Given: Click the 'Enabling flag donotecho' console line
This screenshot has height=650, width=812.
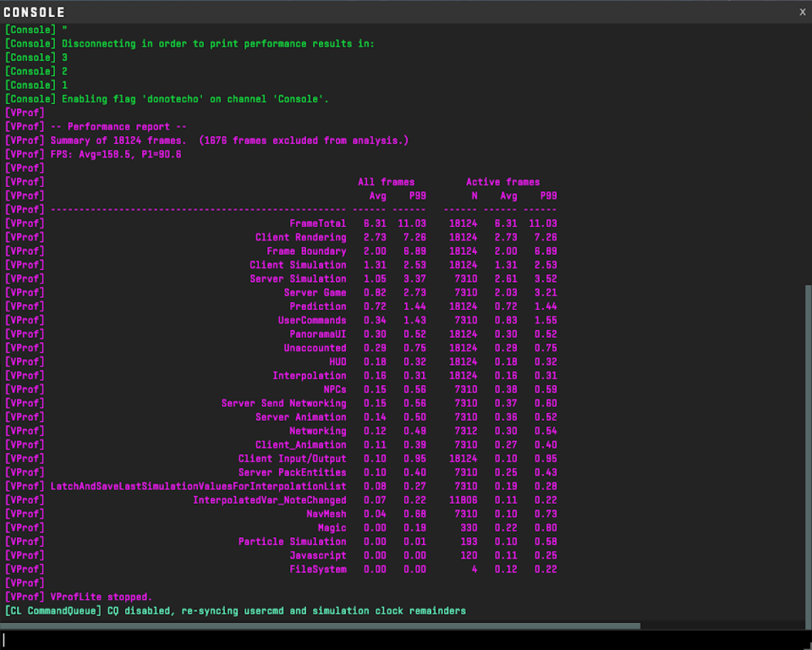Looking at the screenshot, I should point(195,99).
